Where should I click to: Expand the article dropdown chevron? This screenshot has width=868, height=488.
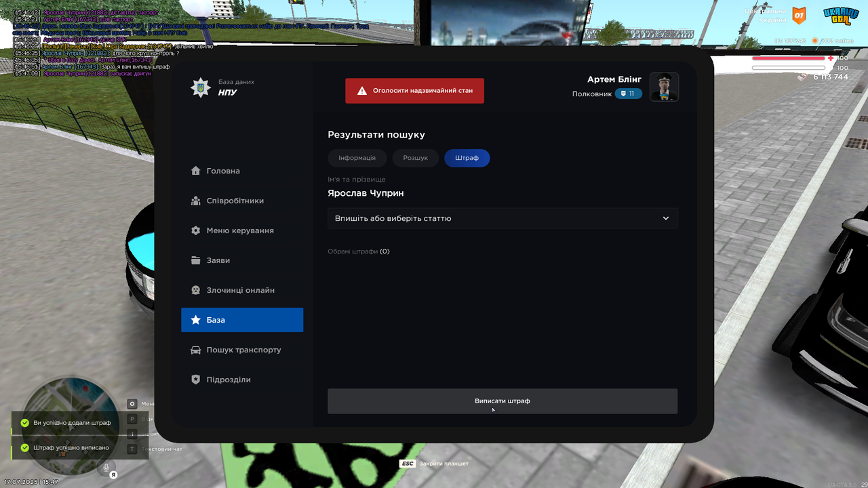point(666,218)
